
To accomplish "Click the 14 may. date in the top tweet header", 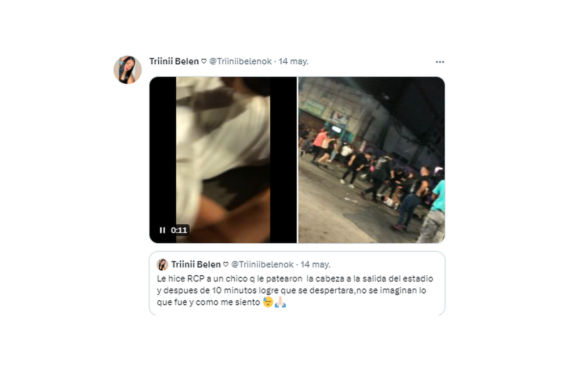I will [294, 61].
